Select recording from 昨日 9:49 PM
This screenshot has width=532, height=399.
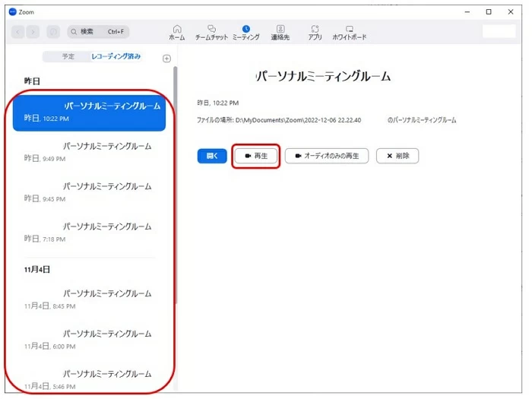[x=89, y=152]
